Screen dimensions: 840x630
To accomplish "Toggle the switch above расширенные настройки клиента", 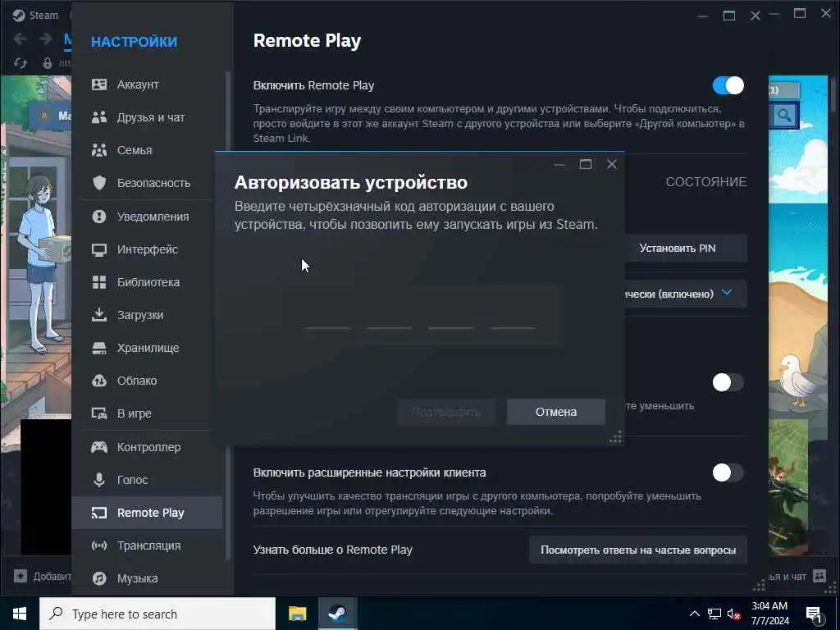I will click(x=728, y=382).
